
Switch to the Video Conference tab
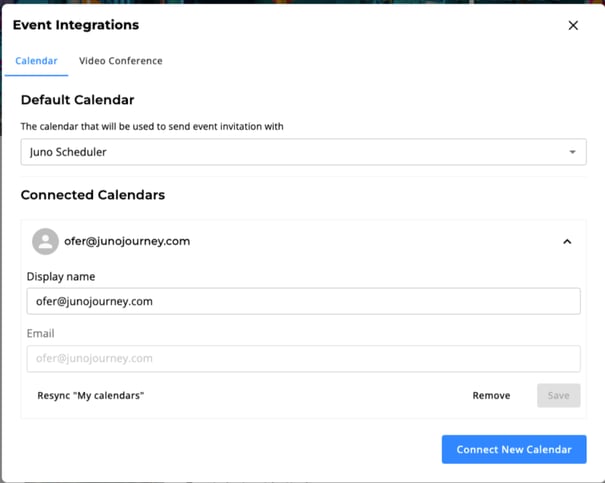click(x=121, y=61)
